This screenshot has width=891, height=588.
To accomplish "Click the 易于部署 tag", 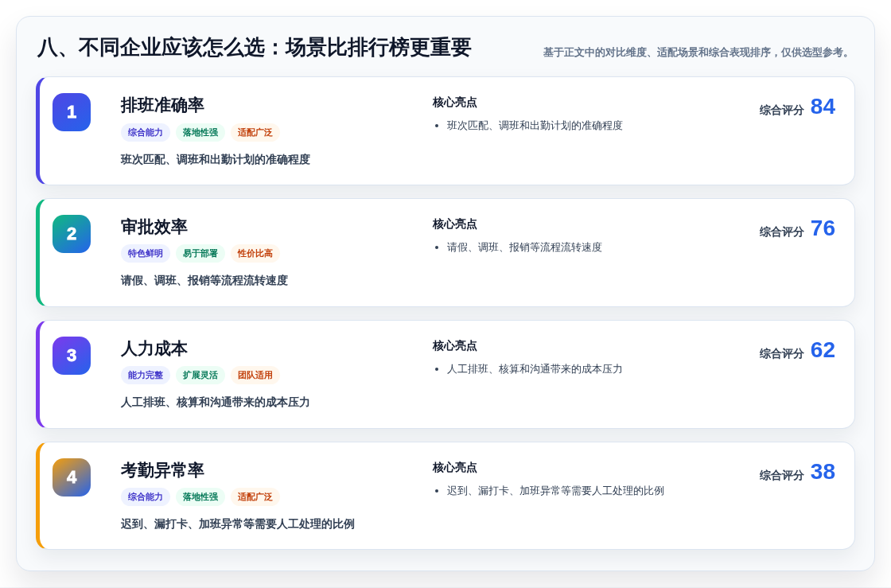I will [x=200, y=253].
